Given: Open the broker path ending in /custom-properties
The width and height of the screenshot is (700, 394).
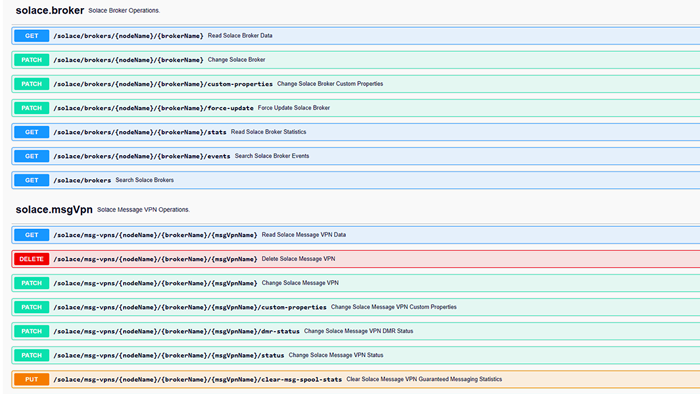Looking at the screenshot, I should (163, 84).
